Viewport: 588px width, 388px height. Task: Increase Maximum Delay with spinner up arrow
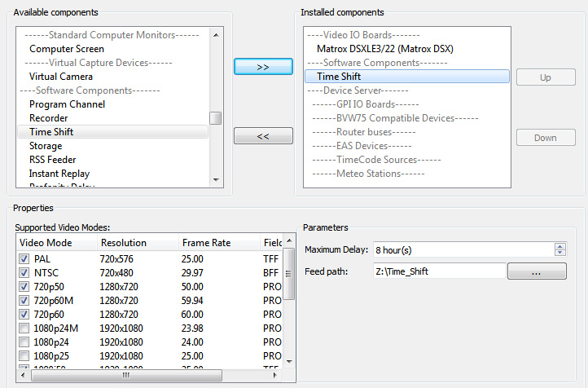click(x=559, y=246)
